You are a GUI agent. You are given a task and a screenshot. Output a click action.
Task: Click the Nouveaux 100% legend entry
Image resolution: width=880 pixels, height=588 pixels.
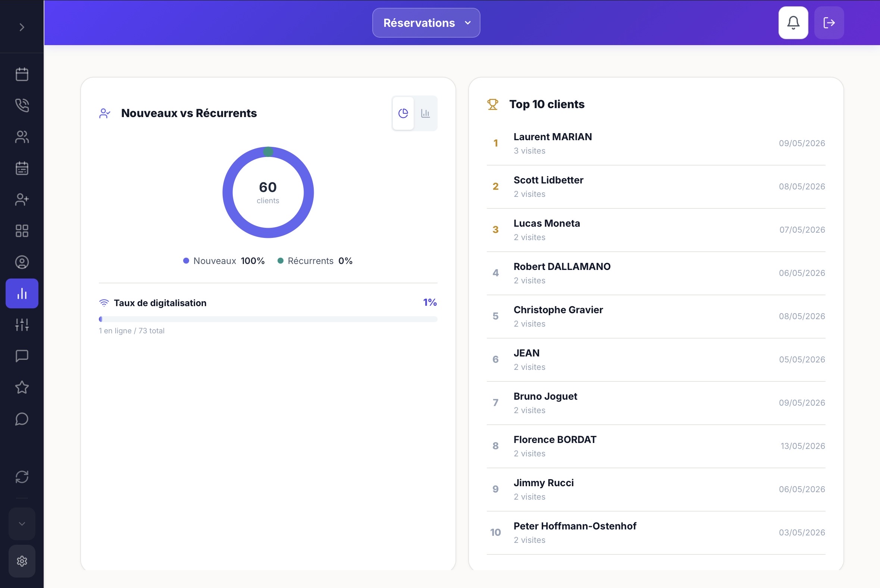coord(224,261)
